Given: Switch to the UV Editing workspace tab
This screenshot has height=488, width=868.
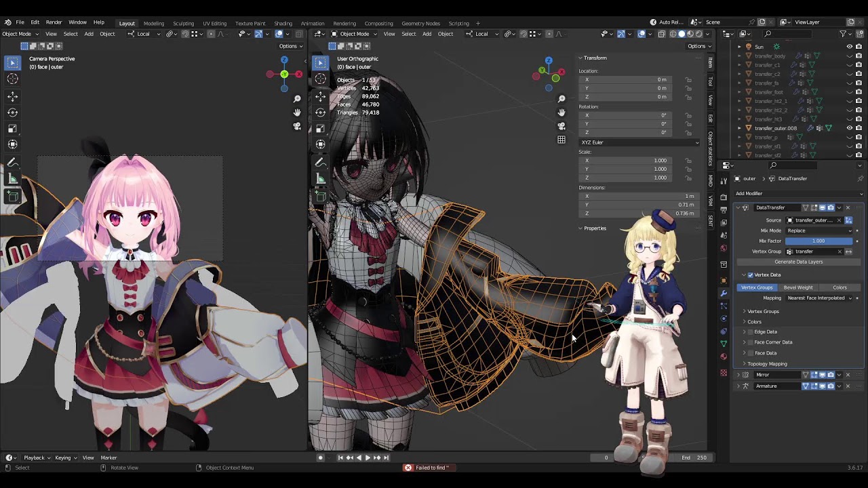Looking at the screenshot, I should pos(214,23).
